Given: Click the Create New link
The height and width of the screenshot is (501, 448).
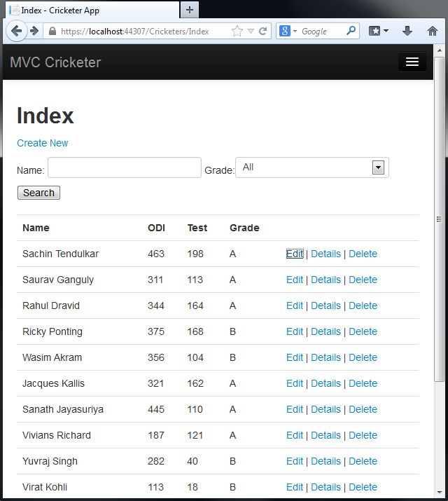Looking at the screenshot, I should click(43, 143).
